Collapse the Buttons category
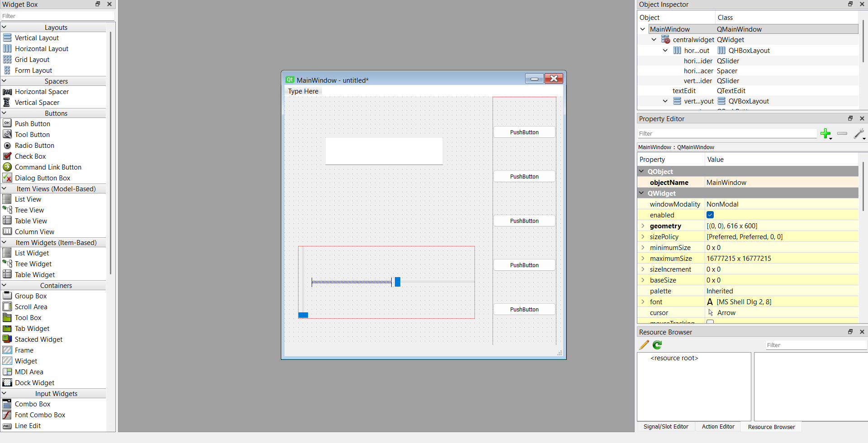 4,113
